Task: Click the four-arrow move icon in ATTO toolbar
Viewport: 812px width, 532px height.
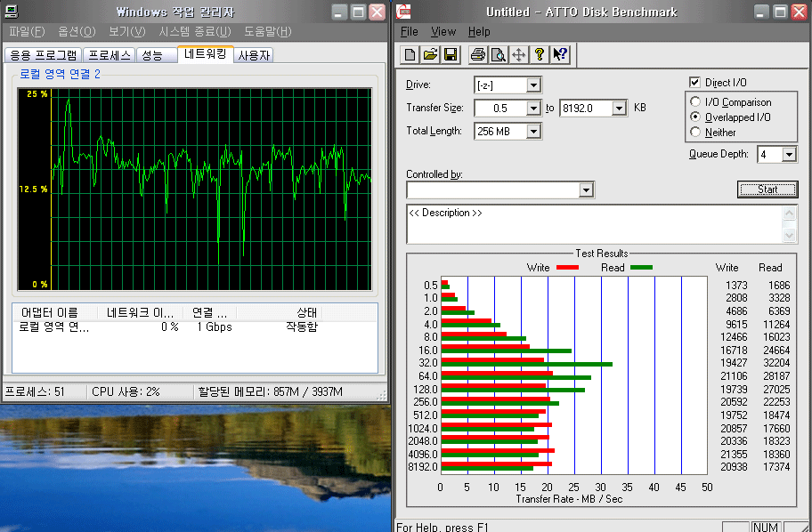Action: [519, 54]
